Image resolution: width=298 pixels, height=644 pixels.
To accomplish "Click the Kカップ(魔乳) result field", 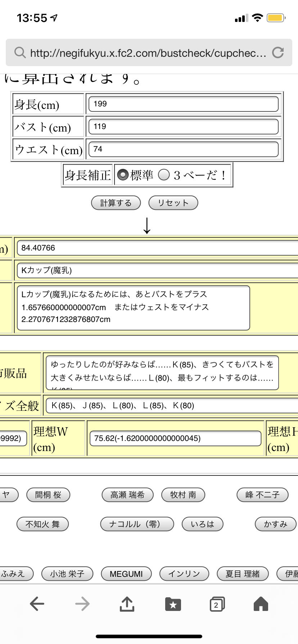I will click(158, 270).
